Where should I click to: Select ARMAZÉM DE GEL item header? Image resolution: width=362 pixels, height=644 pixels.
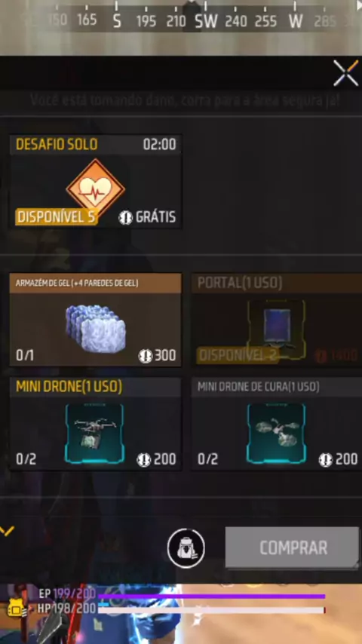[95, 283]
